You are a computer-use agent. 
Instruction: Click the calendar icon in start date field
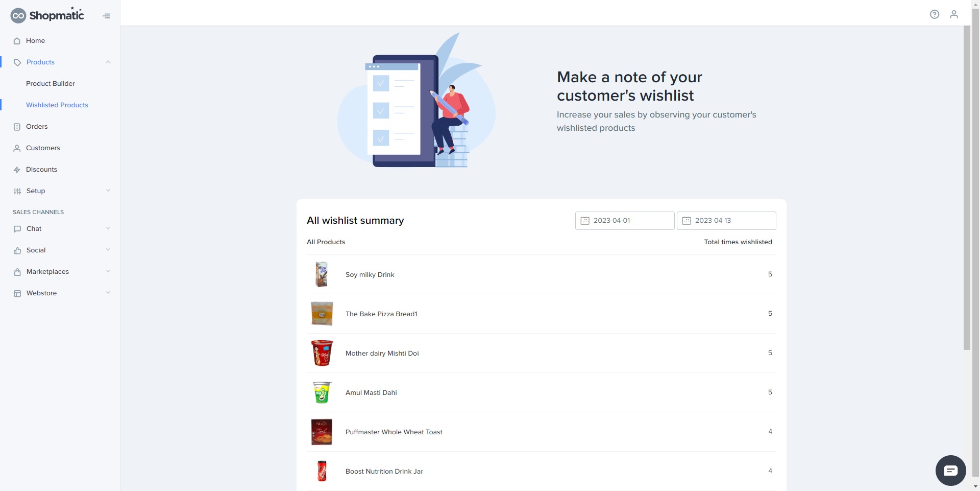click(x=585, y=221)
